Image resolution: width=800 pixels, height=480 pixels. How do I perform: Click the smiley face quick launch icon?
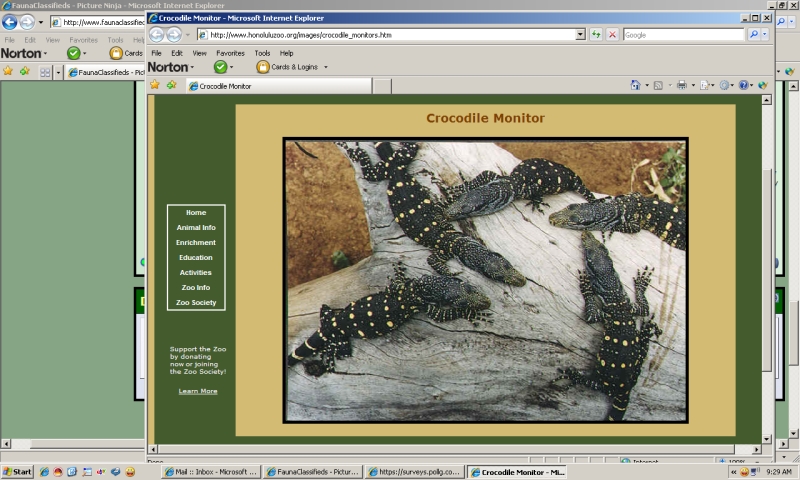coord(130,472)
